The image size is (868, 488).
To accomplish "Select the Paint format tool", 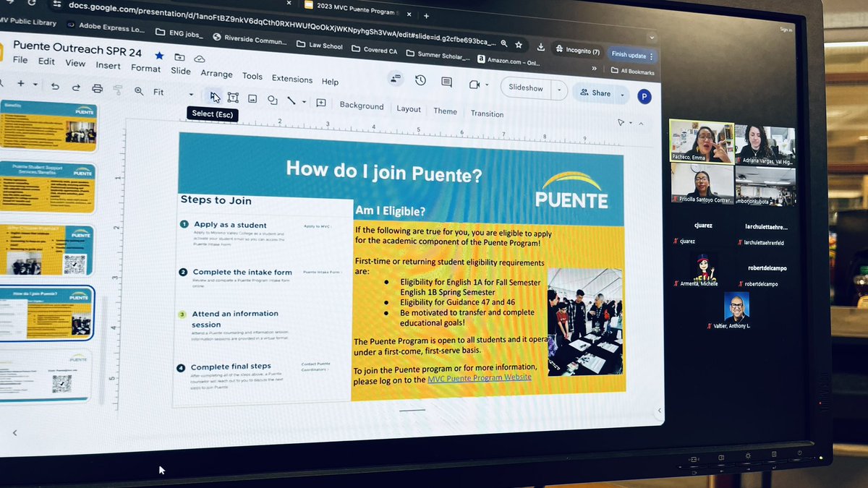I will pyautogui.click(x=118, y=90).
